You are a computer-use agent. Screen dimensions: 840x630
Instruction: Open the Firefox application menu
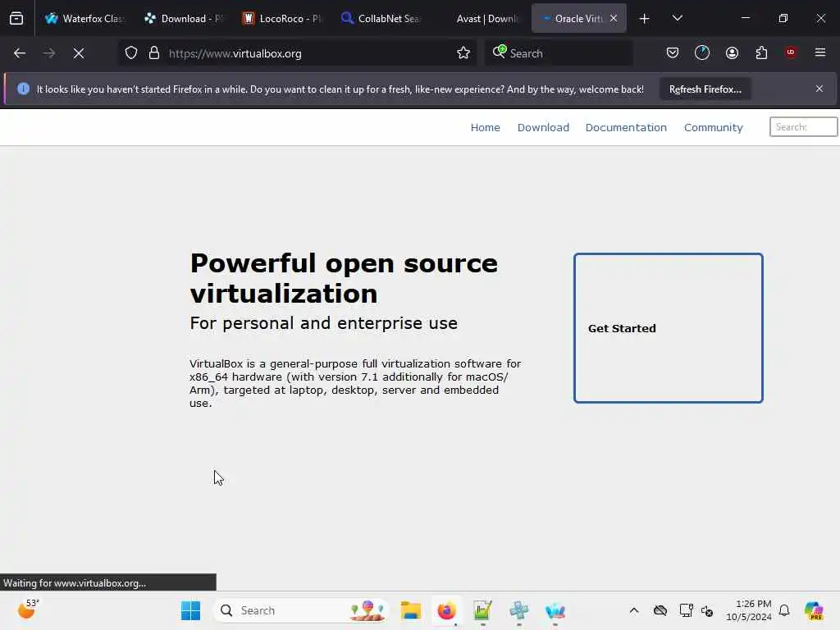pyautogui.click(x=820, y=52)
